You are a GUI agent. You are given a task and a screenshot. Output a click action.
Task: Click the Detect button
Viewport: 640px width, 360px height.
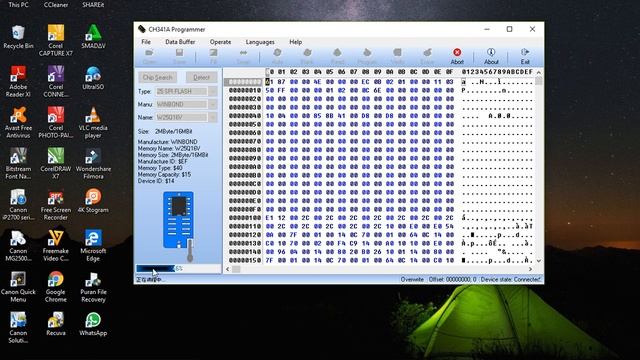point(201,77)
